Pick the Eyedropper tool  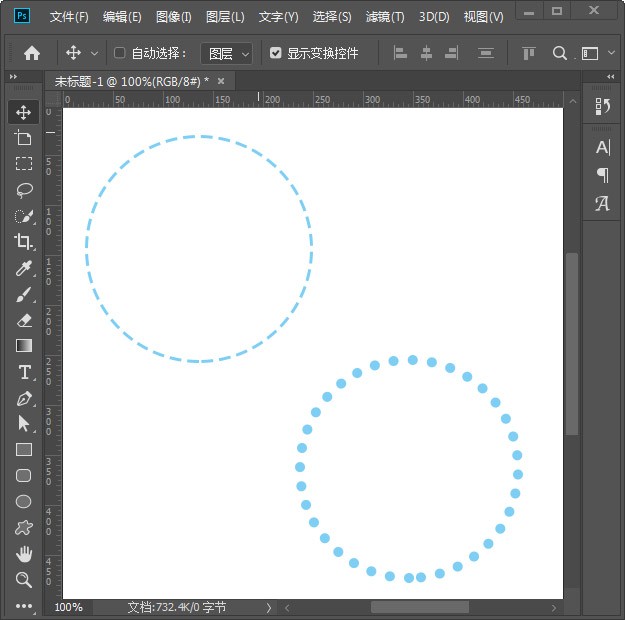[x=24, y=268]
